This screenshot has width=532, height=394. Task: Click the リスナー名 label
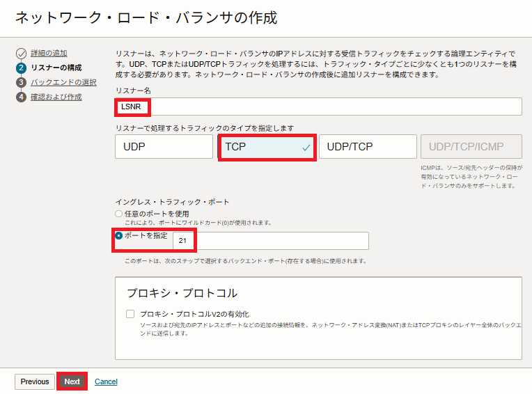(133, 90)
